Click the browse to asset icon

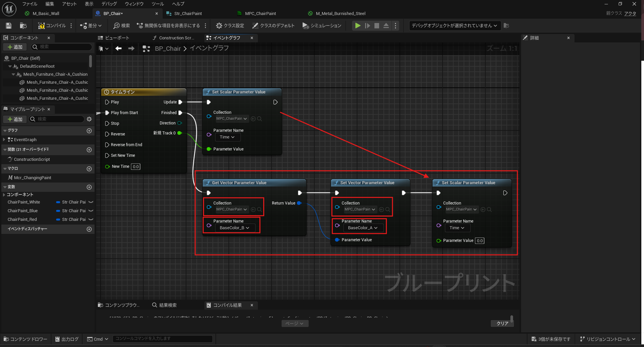23,26
